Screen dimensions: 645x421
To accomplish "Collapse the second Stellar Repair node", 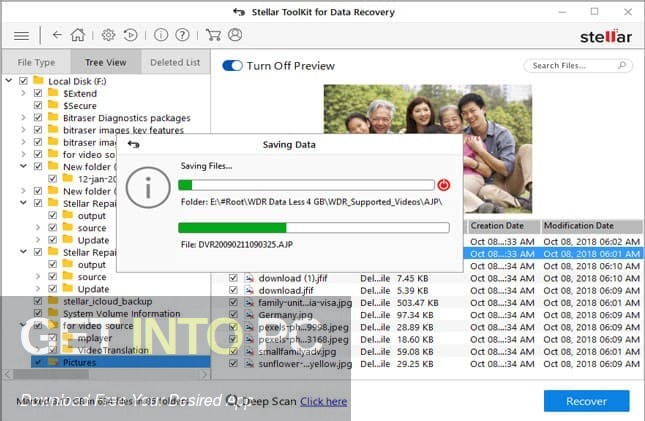I will click(x=23, y=251).
